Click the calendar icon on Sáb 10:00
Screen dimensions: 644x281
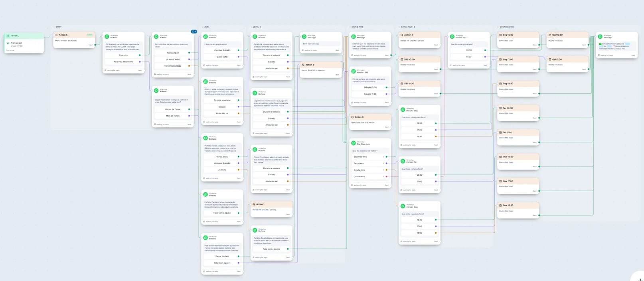[402, 59]
